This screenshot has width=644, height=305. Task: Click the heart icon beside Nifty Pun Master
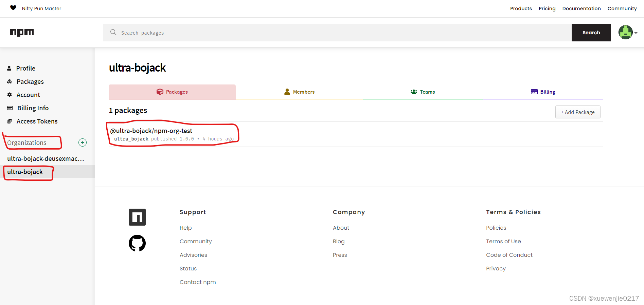pyautogui.click(x=13, y=8)
